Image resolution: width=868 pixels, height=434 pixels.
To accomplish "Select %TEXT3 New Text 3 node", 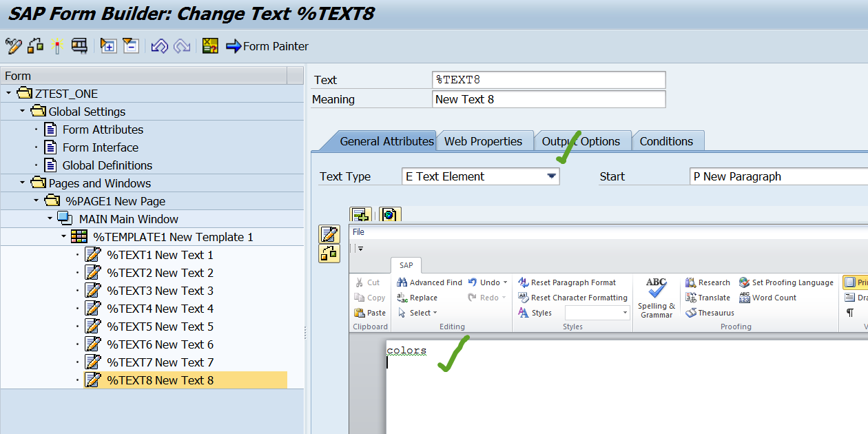I will click(160, 290).
